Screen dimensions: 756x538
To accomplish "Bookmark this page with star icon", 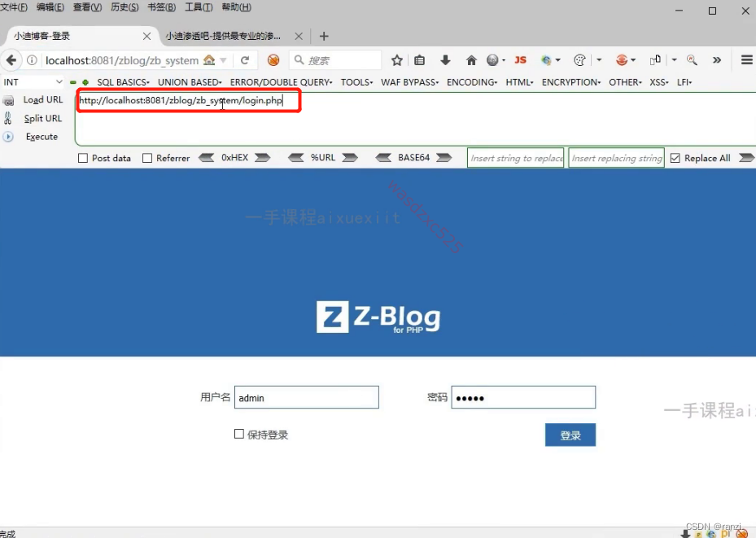I will 397,60.
